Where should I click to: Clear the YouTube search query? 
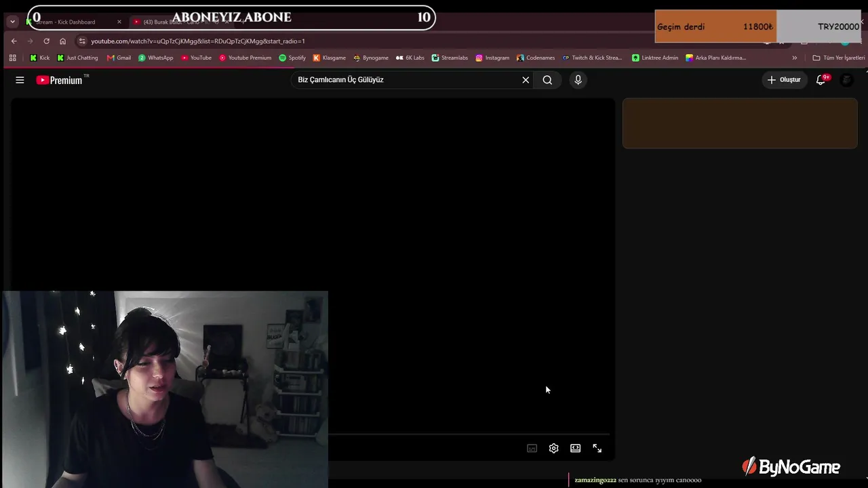click(x=526, y=80)
